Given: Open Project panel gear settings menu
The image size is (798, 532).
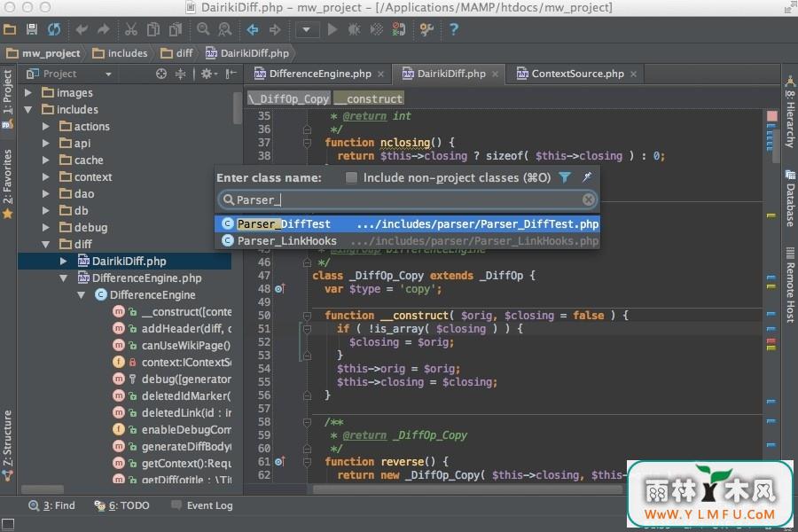Looking at the screenshot, I should (208, 74).
